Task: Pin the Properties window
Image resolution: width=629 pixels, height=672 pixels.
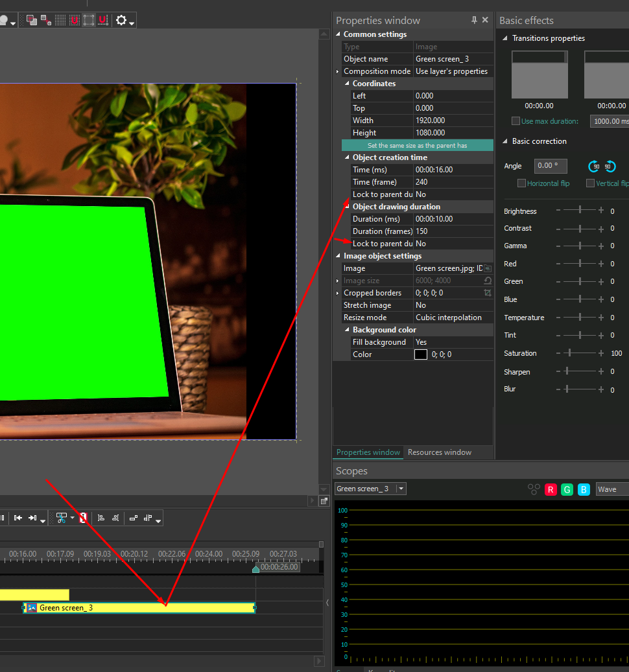Action: point(474,19)
